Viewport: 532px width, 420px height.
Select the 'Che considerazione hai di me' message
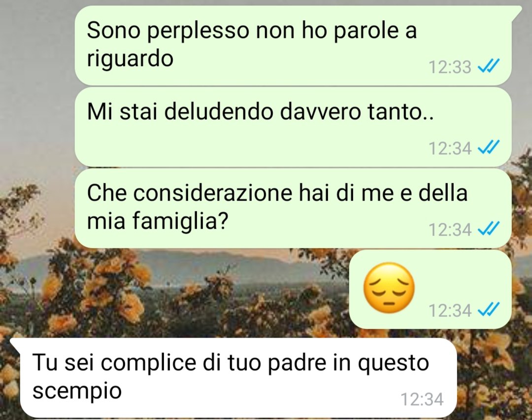pos(293,208)
